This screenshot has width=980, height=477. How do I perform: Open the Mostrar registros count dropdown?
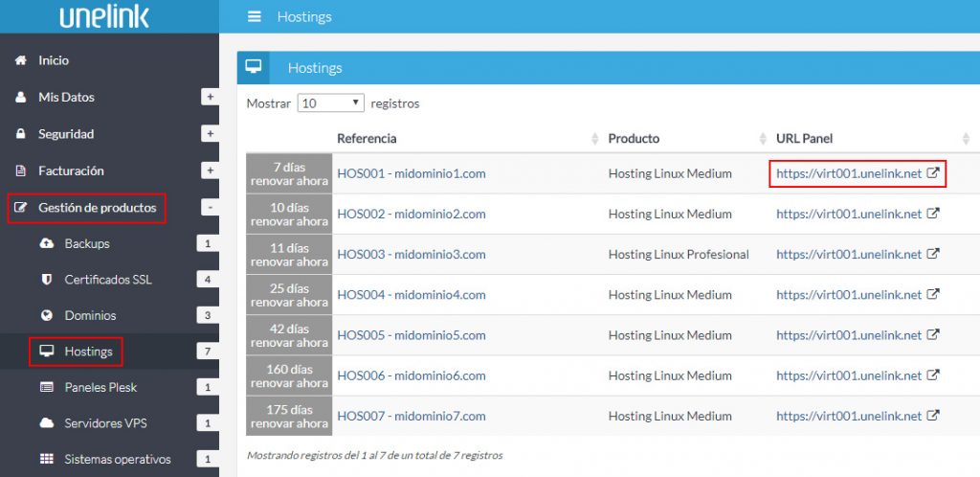click(x=330, y=103)
